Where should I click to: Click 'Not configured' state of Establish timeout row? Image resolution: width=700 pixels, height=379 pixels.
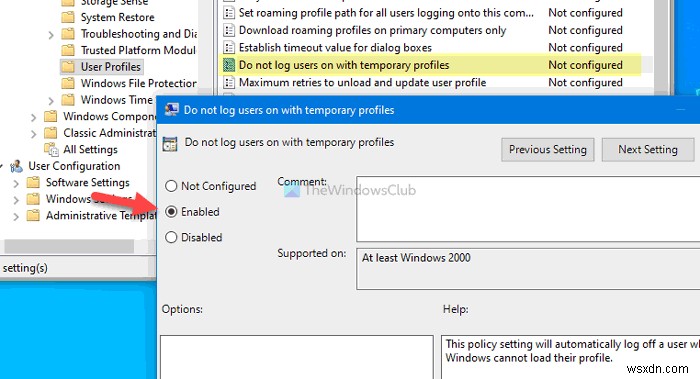point(585,47)
